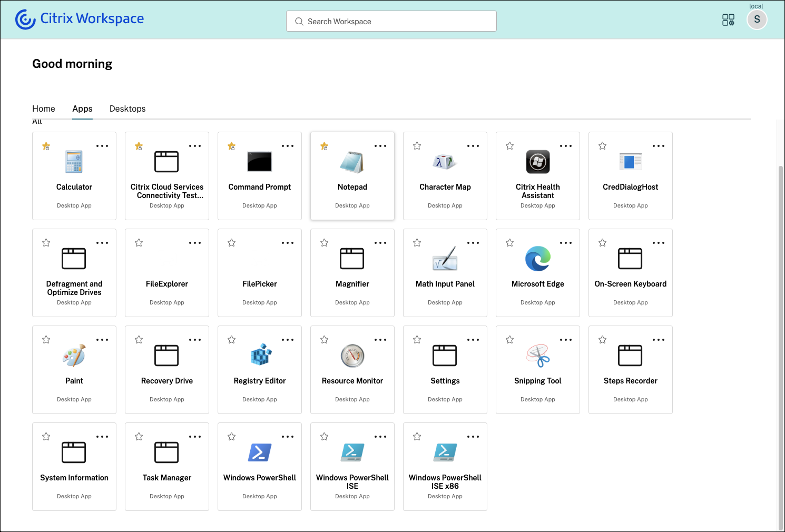The width and height of the screenshot is (785, 532).
Task: Open the System Information app card
Action: 74,467
